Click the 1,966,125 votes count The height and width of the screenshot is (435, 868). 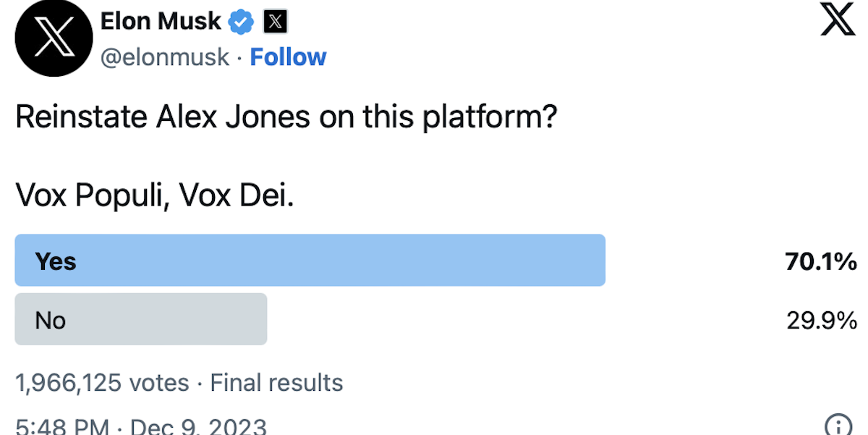click(102, 382)
